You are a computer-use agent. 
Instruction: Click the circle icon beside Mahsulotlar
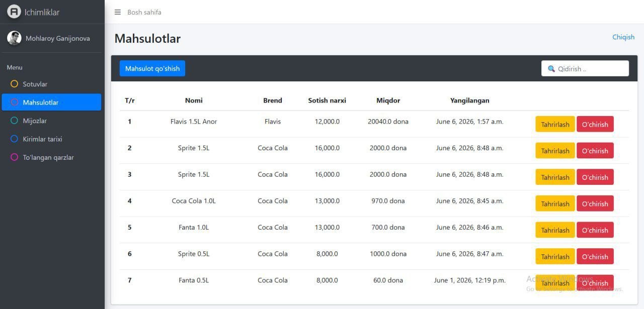pos(14,102)
